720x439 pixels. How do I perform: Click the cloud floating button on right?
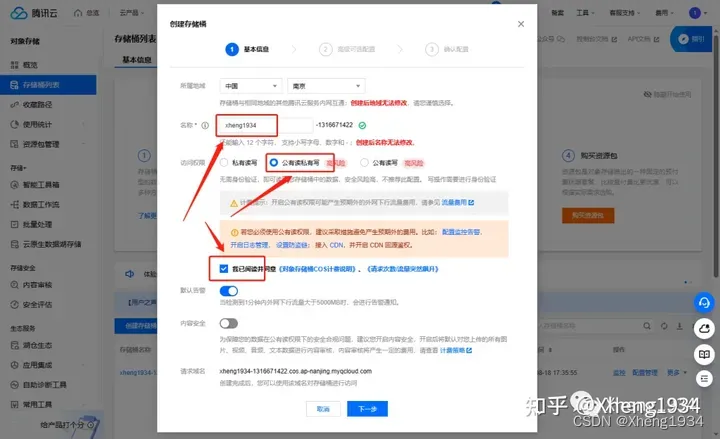pyautogui.click(x=704, y=329)
